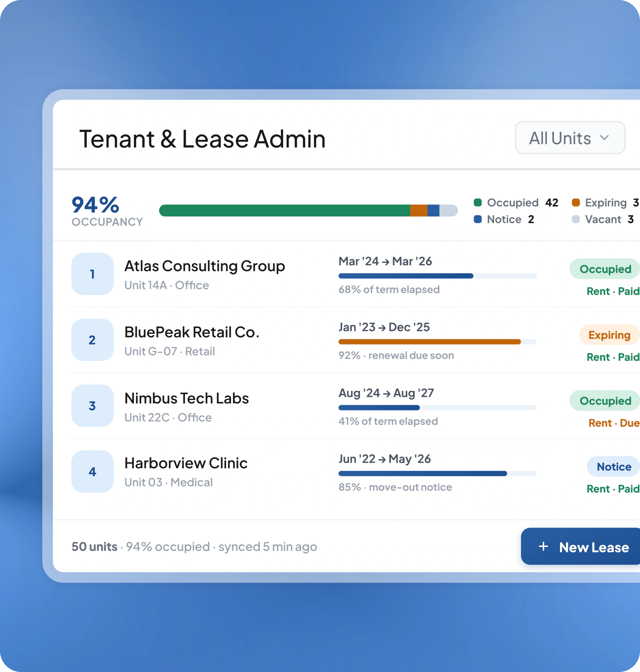Click Occupied badge for Atlas Consulting Group
This screenshot has height=672, width=640.
[605, 269]
